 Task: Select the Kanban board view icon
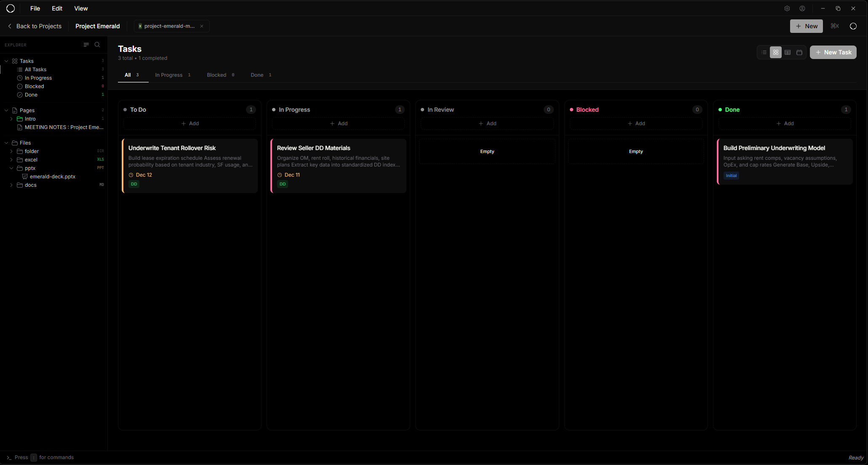tap(776, 52)
